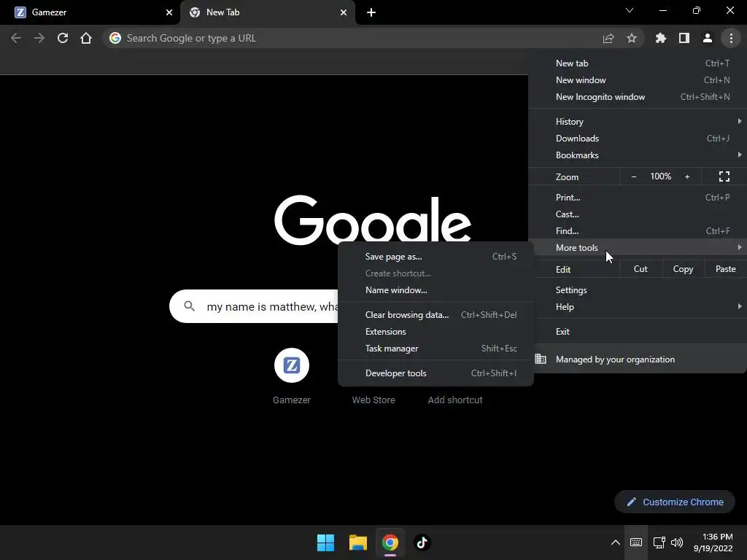Click the 100% zoom value
Screen dimensions: 747x560
coord(660,176)
